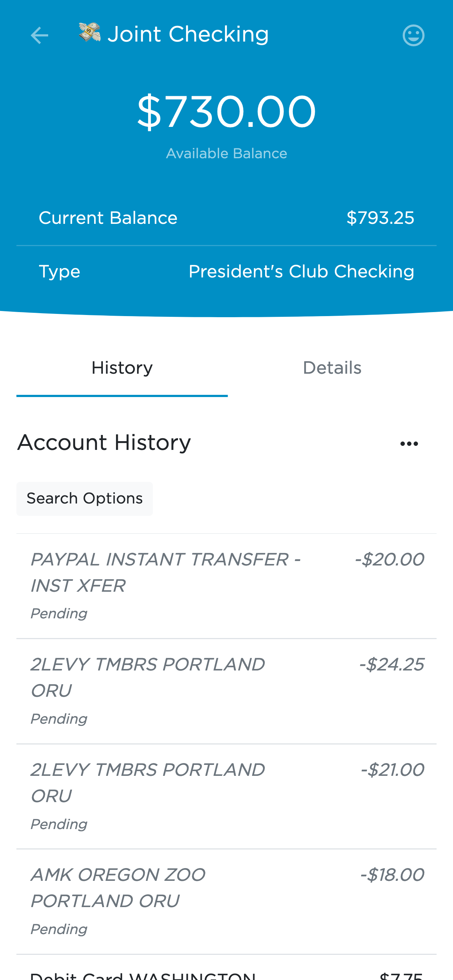Tap the Current Balance label
The width and height of the screenshot is (453, 980).
(x=108, y=218)
